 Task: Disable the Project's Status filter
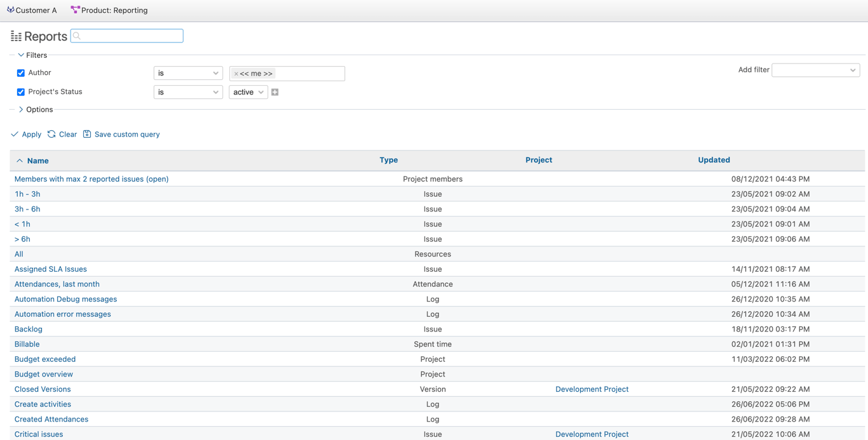pos(20,91)
